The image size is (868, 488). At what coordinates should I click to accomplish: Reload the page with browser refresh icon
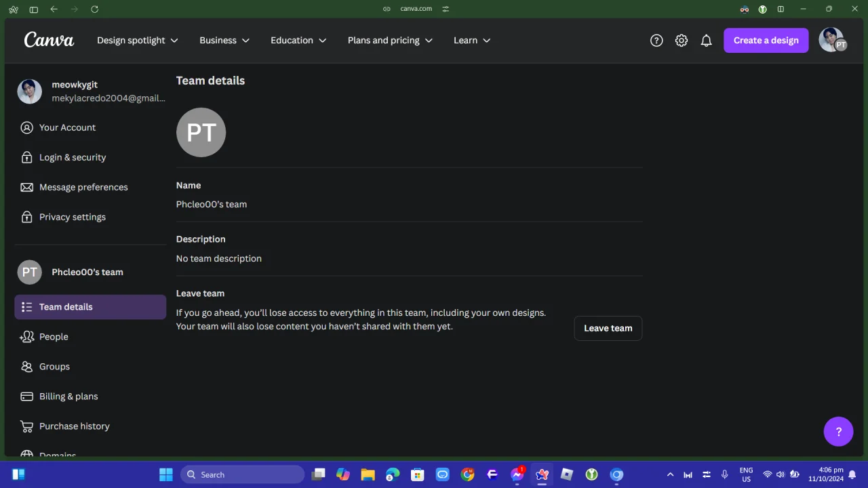coord(94,9)
